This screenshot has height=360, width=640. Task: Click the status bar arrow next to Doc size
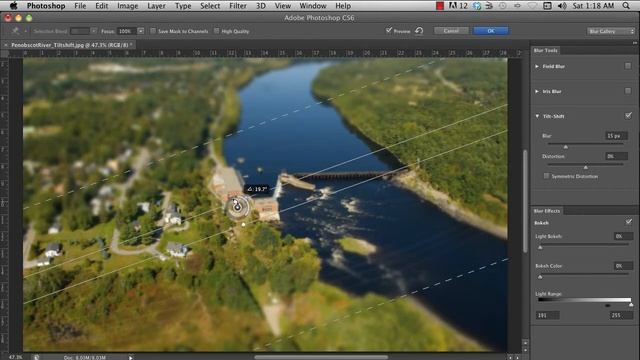[131, 358]
